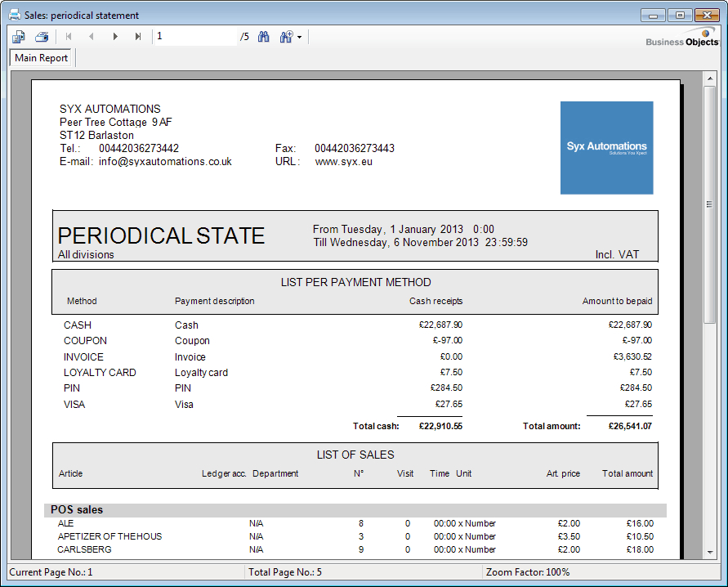The height and width of the screenshot is (587, 728).
Task: Open the Find Text binoculars icon
Action: (x=264, y=37)
